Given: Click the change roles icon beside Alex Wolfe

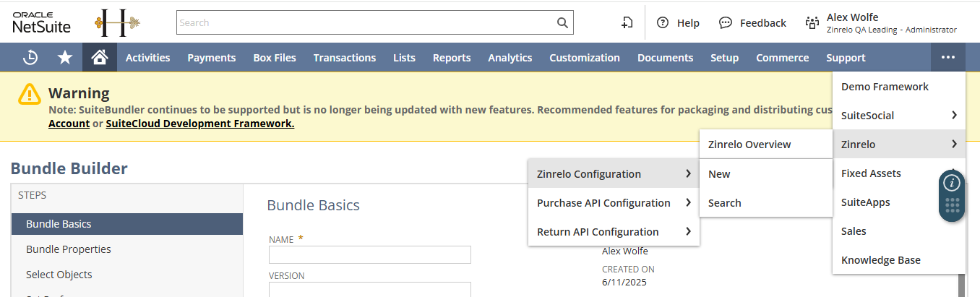Looking at the screenshot, I should click(x=812, y=22).
